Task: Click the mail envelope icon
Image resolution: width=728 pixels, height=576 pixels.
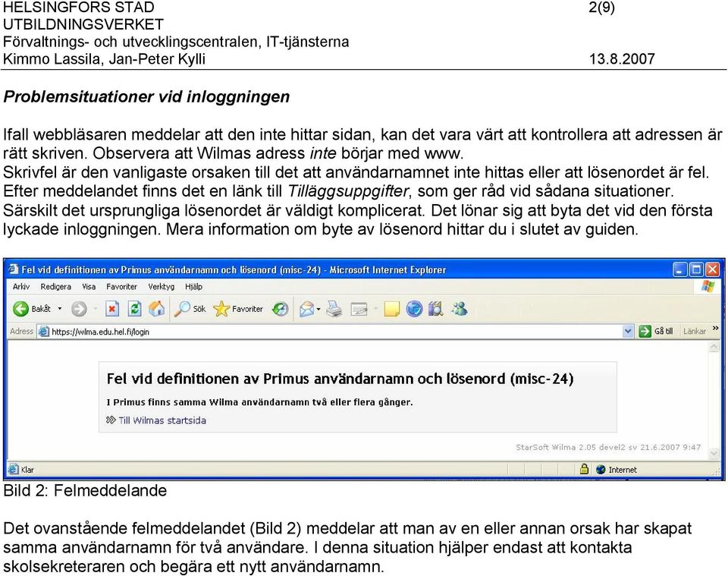Action: tap(306, 309)
